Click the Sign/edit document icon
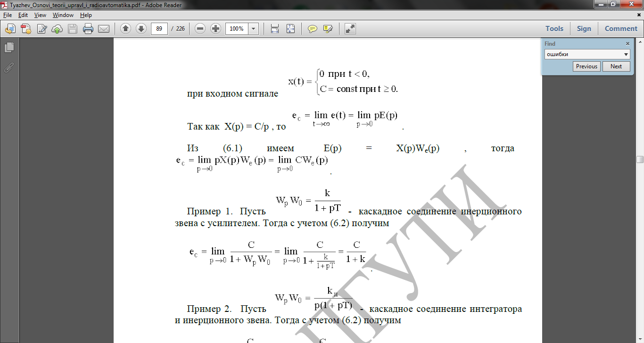 click(x=41, y=29)
